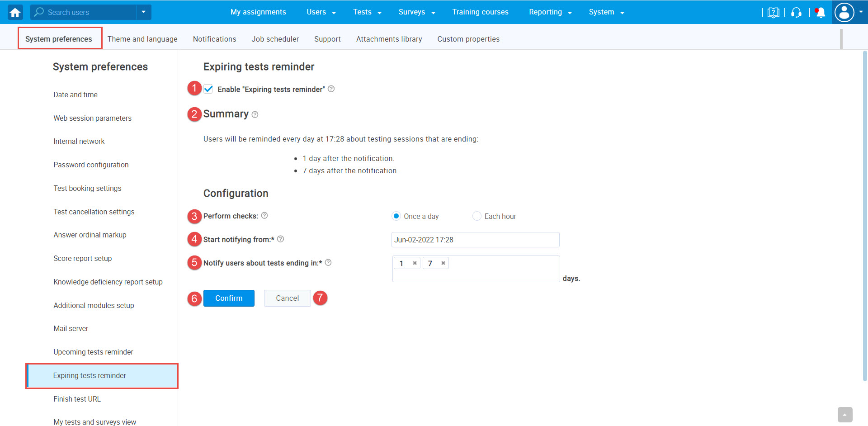This screenshot has width=868, height=426.
Task: Click the help tooltip next to Summary
Action: 255,114
